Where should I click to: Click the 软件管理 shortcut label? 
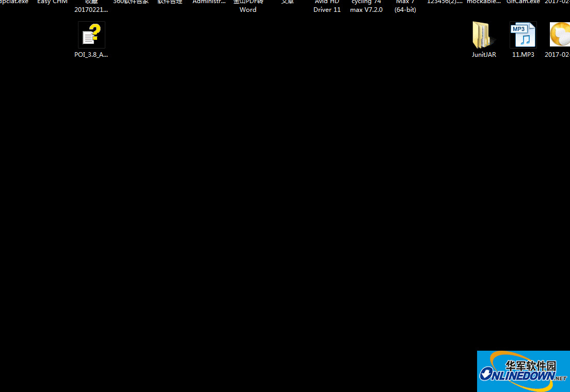(x=170, y=2)
